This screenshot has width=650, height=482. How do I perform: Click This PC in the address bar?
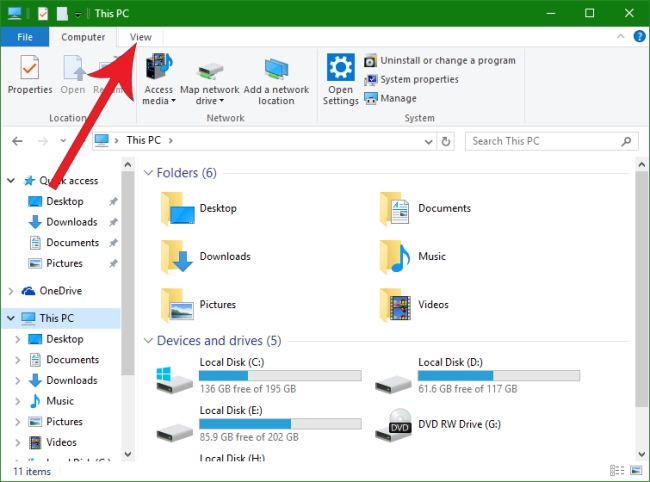click(x=143, y=140)
